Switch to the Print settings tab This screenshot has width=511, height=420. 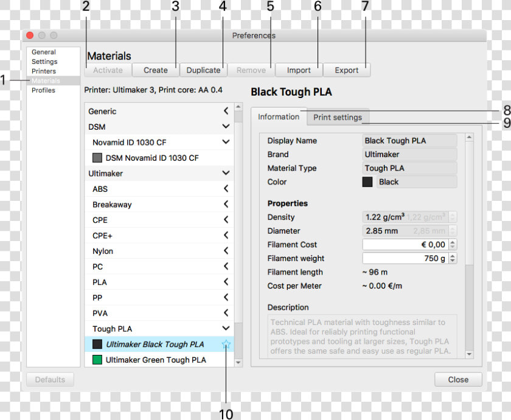(x=338, y=117)
